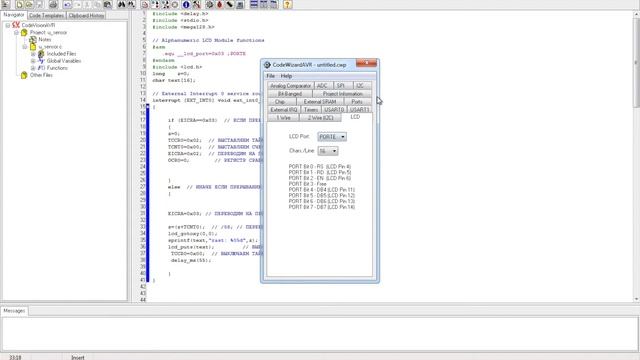Click the CodeWizardAVR title bar gear icon
Screen dimensions: 640x360
(x=267, y=65)
